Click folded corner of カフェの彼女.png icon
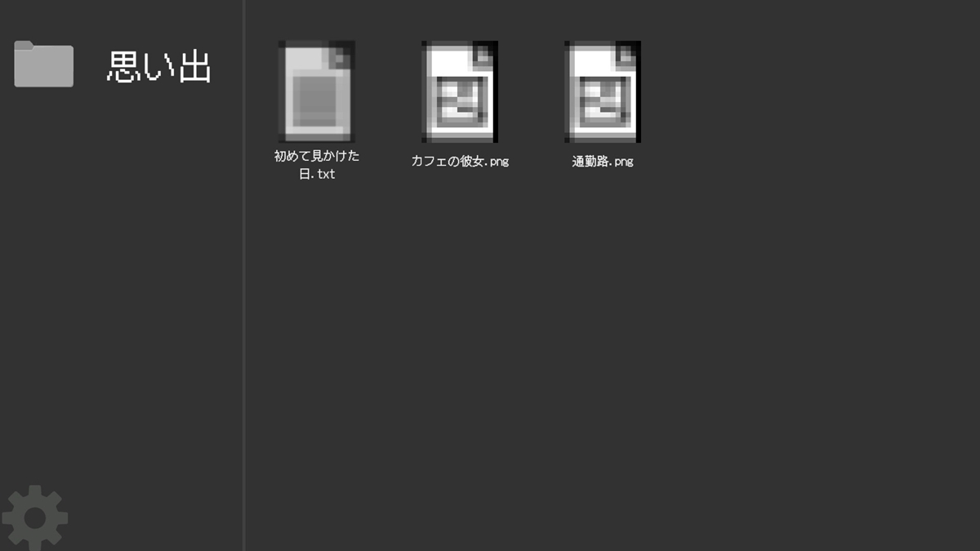The height and width of the screenshot is (551, 980). click(x=483, y=54)
